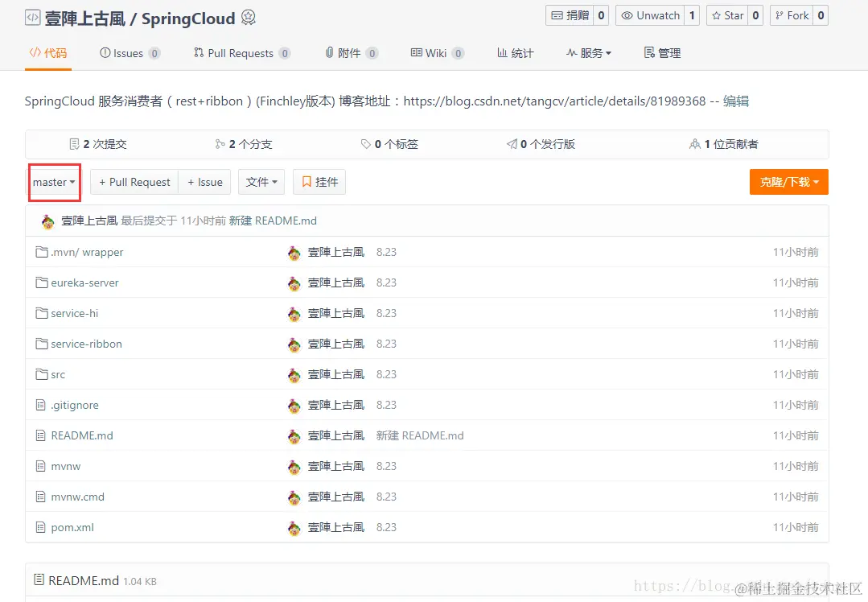This screenshot has height=602, width=868.
Task: Open 新建 README.md commit message in README row
Action: [420, 435]
